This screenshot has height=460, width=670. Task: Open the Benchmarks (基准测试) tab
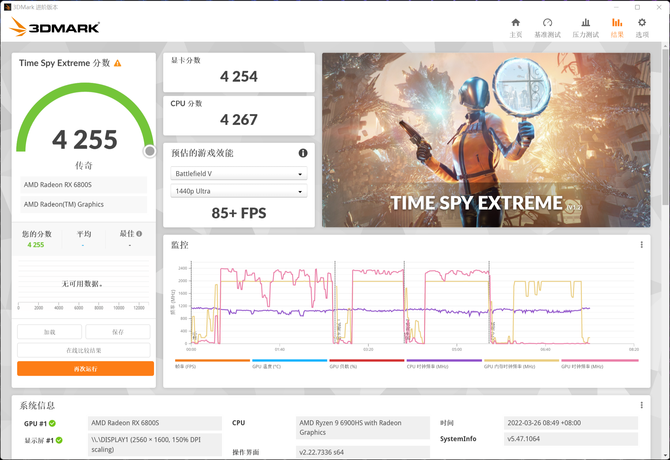(x=547, y=28)
